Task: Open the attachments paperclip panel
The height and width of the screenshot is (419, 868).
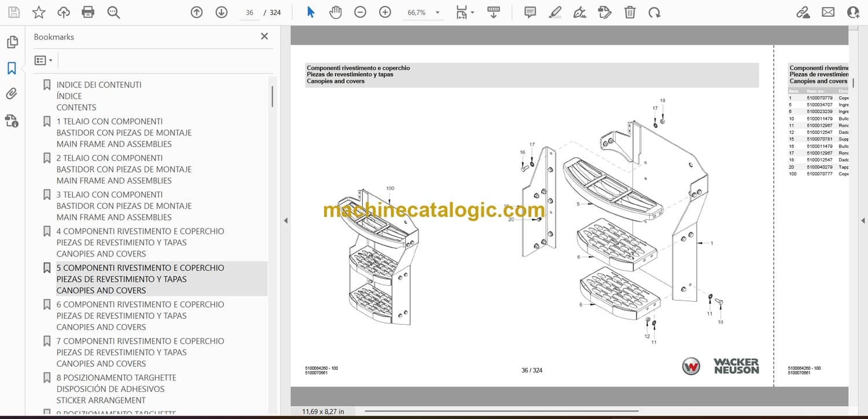Action: [12, 94]
